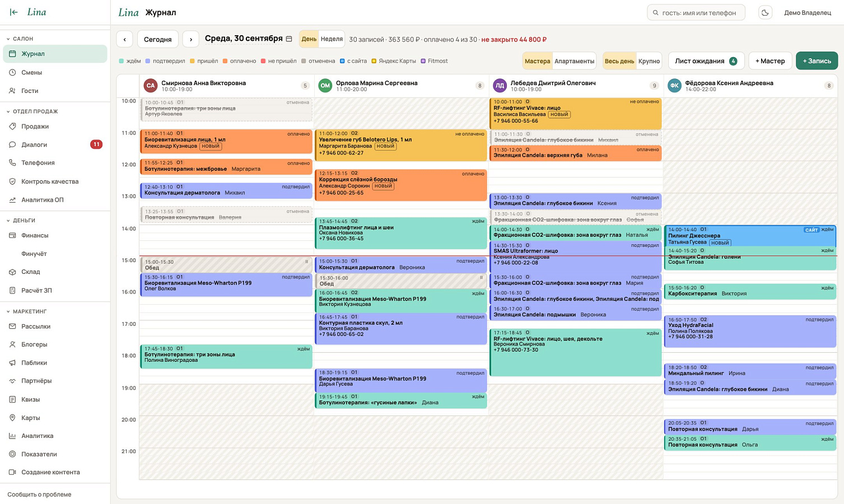Click Сообщить о проблеме link

pos(39,494)
